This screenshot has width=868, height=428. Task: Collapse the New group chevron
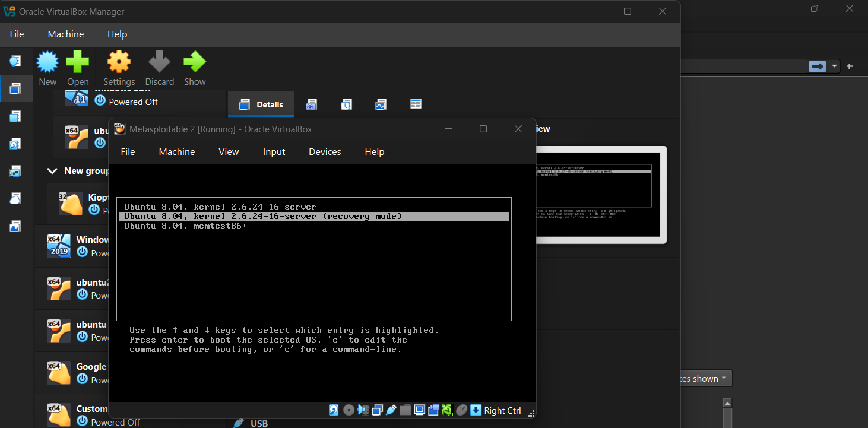click(x=52, y=171)
